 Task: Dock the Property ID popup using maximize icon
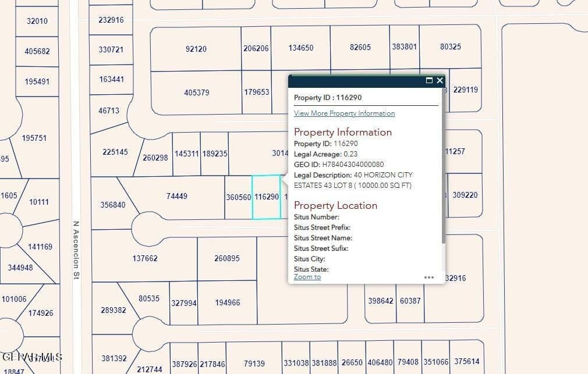click(x=429, y=80)
